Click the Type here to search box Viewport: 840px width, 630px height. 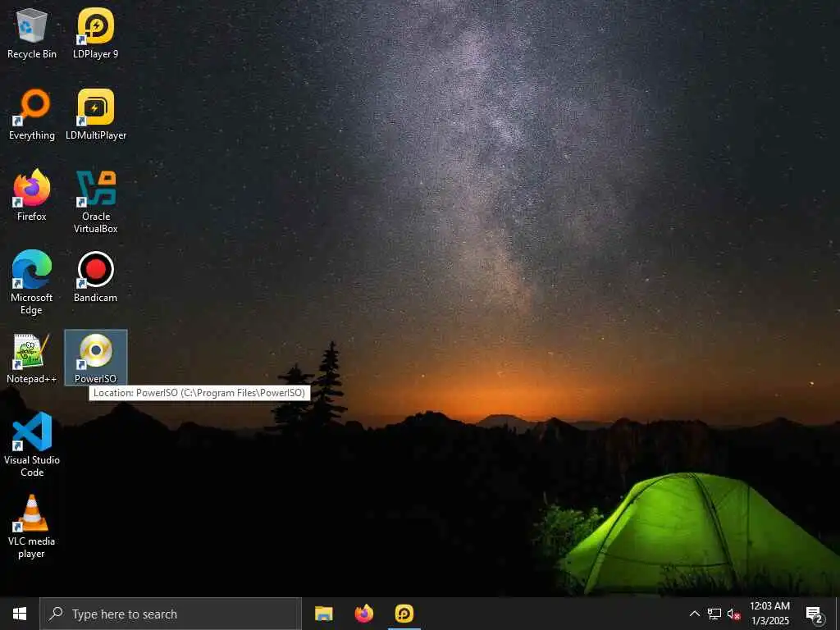click(171, 614)
